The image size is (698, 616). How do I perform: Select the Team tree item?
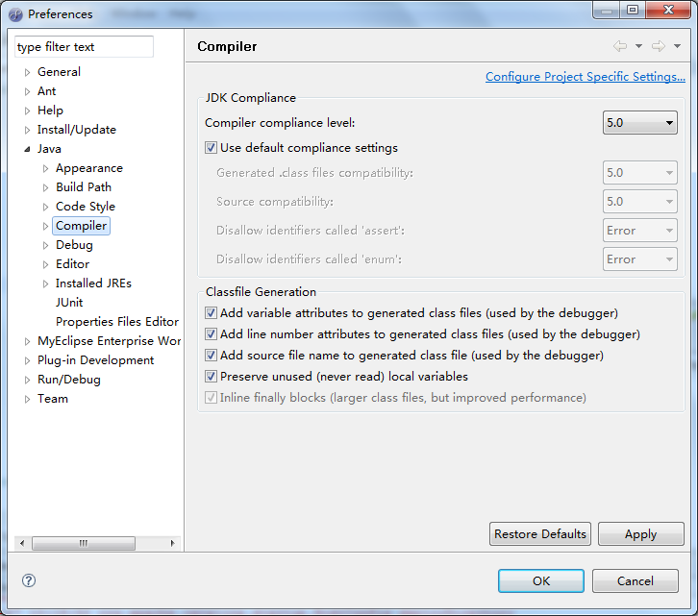tap(53, 399)
